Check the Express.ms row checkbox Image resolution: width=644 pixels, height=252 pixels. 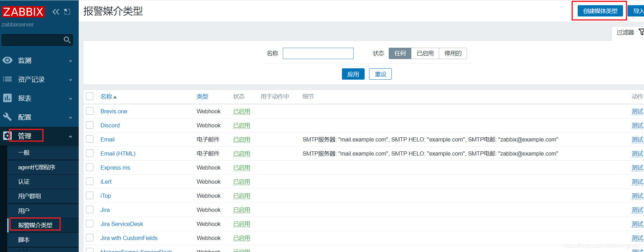90,167
